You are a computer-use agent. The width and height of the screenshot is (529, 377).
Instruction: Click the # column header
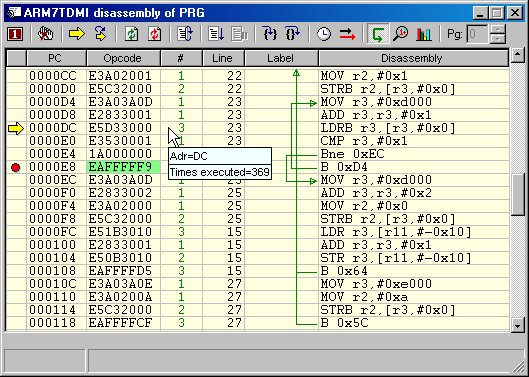182,58
